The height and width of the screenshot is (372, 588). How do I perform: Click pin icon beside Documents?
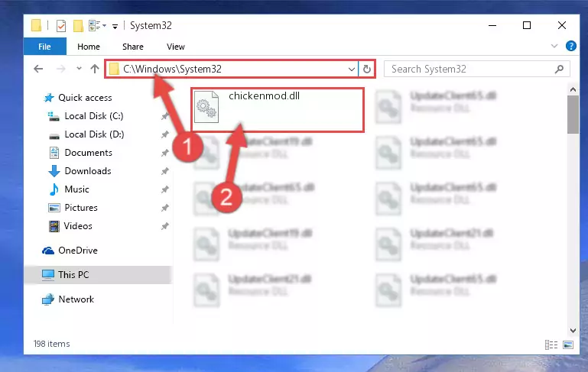(164, 153)
